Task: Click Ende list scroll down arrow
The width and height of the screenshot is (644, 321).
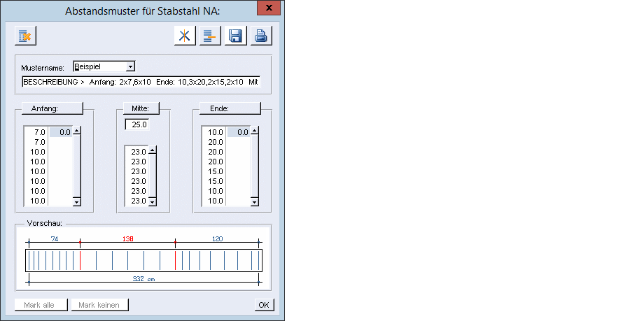Action: (255, 202)
